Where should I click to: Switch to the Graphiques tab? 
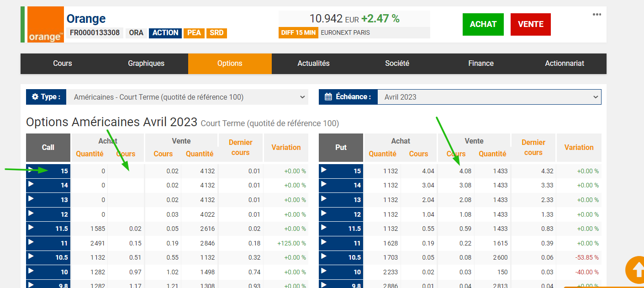click(146, 64)
